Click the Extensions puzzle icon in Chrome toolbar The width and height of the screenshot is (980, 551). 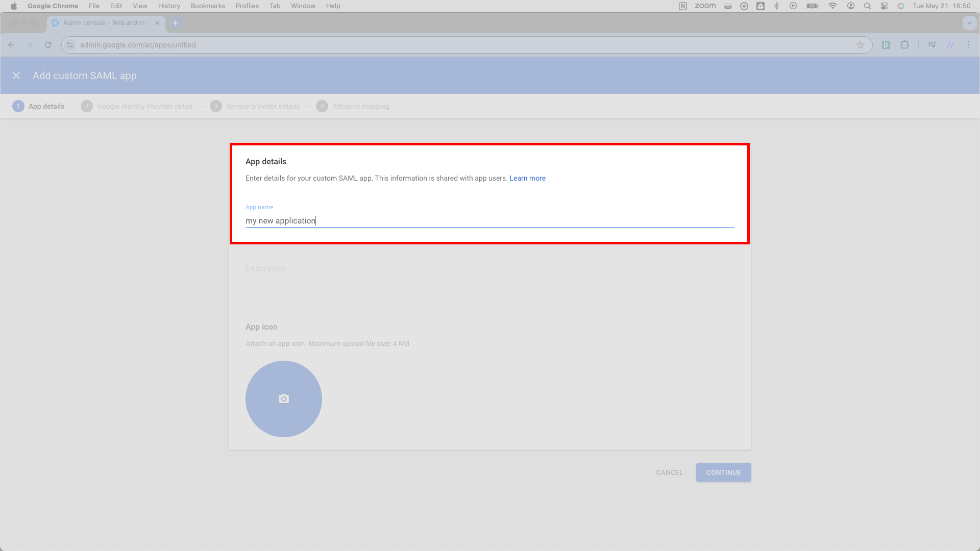[x=904, y=45]
